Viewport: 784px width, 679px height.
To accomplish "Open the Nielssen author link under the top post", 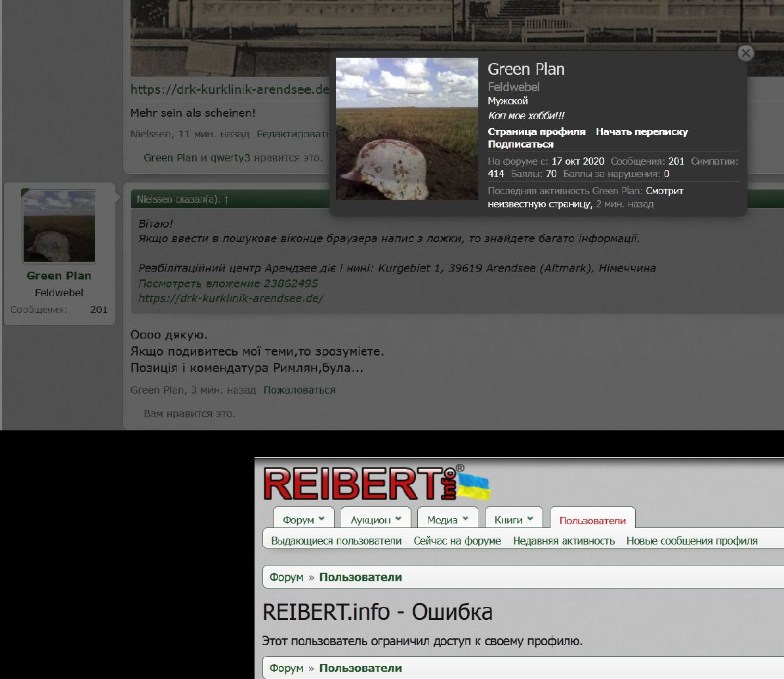I will (x=150, y=133).
